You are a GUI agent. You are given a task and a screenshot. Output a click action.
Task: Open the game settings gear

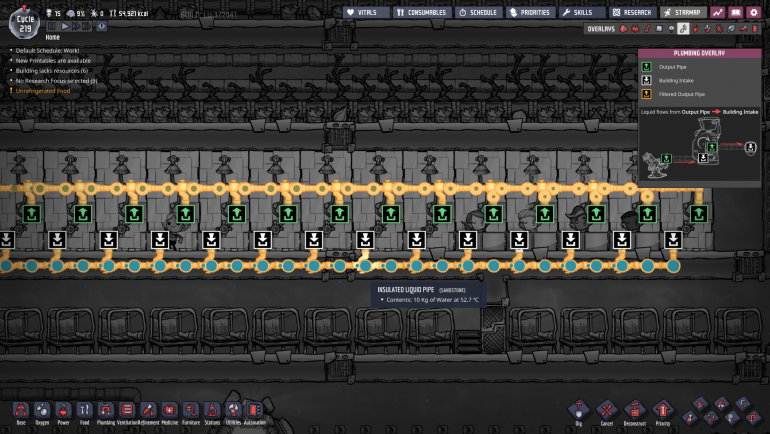pos(754,12)
